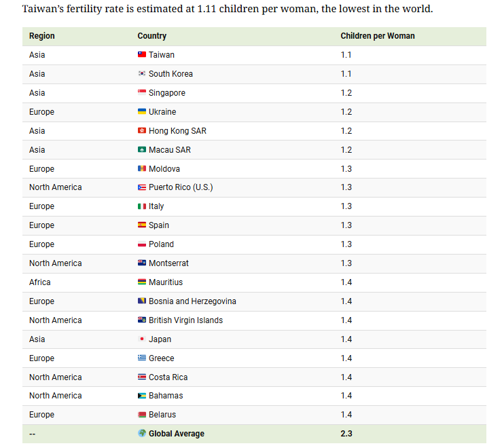The height and width of the screenshot is (448, 502).
Task: Click the Spain flag icon
Action: coord(142,225)
